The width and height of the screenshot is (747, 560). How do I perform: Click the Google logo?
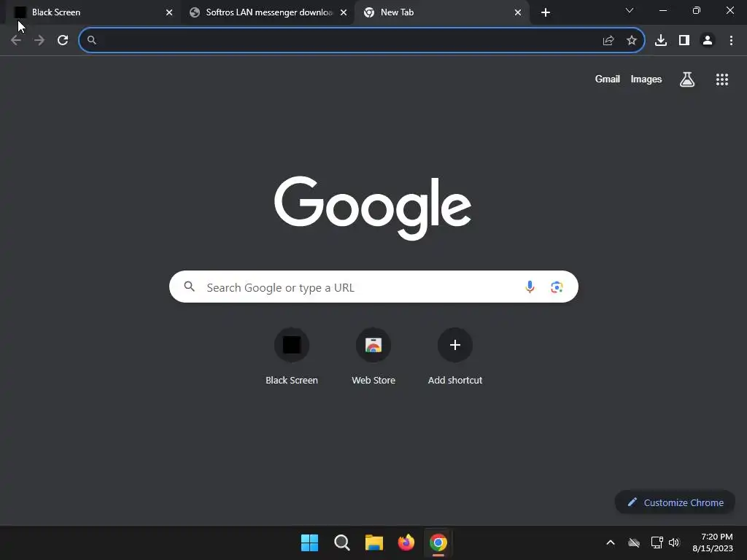[373, 208]
